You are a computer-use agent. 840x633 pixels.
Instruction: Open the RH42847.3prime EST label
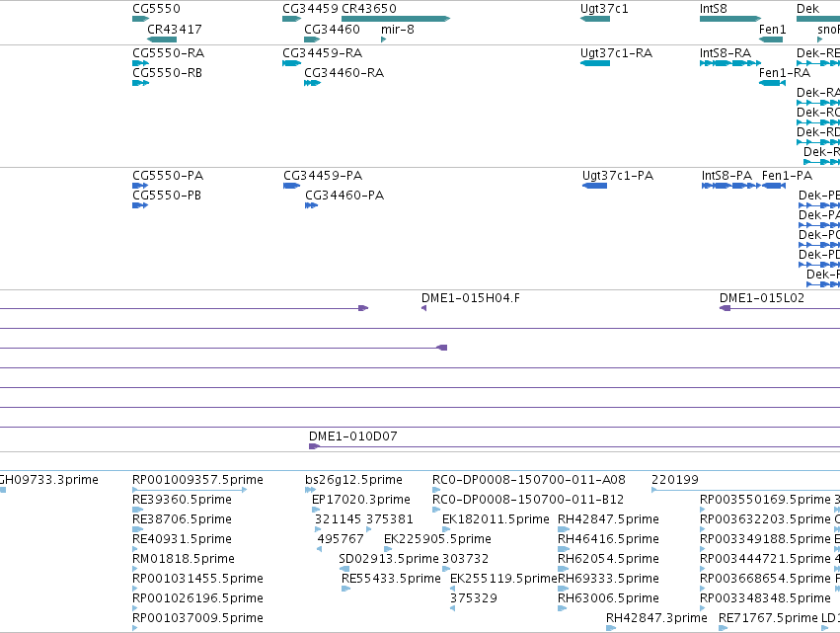pos(656,618)
